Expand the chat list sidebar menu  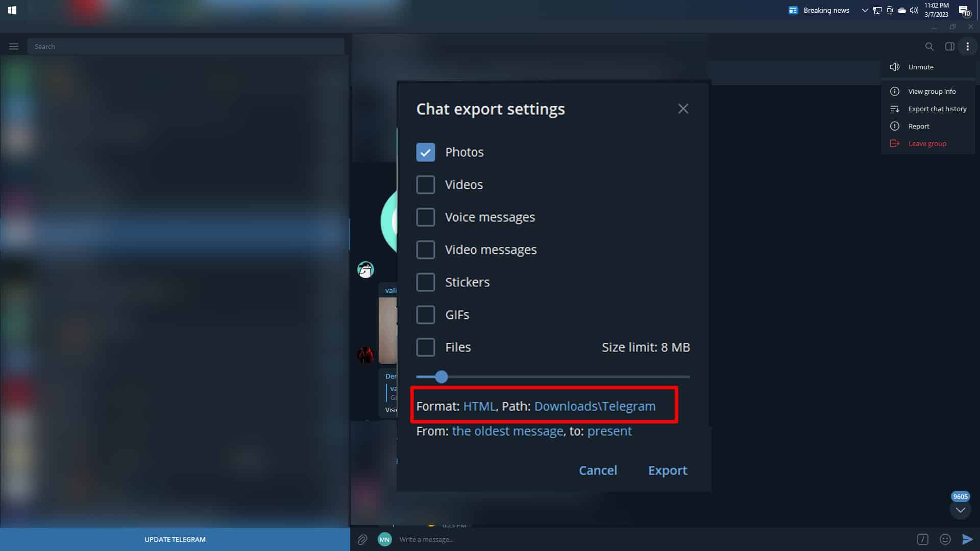click(x=13, y=46)
